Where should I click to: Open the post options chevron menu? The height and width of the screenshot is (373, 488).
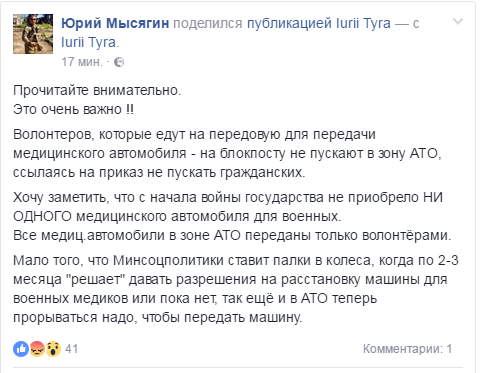click(x=458, y=22)
